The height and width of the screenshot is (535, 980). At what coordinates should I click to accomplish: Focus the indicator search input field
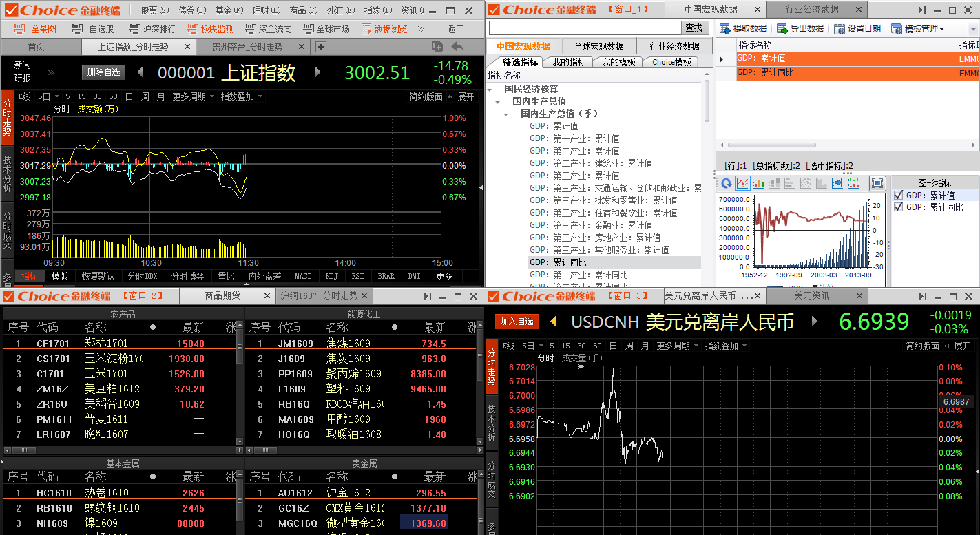click(x=585, y=28)
